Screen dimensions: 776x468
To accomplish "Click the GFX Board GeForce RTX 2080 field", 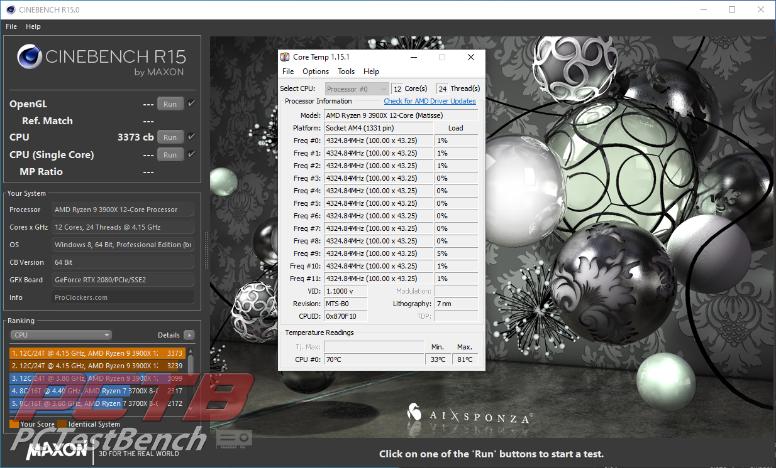I will pos(123,280).
